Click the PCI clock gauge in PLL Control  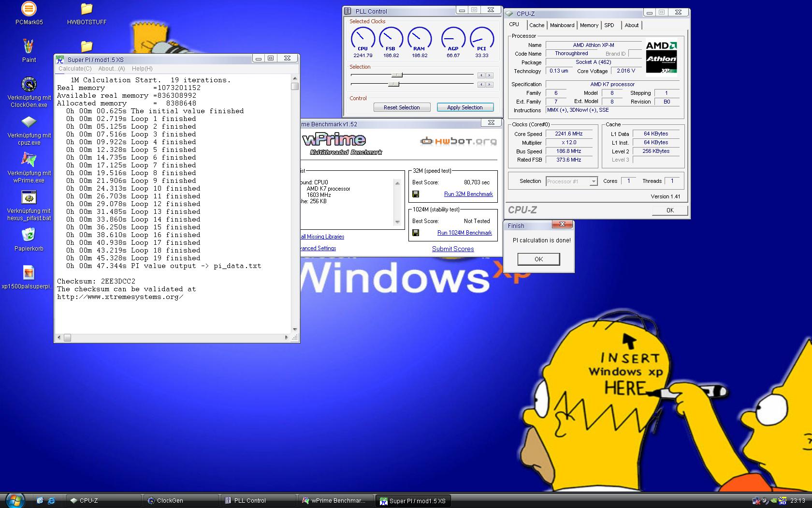tap(482, 39)
